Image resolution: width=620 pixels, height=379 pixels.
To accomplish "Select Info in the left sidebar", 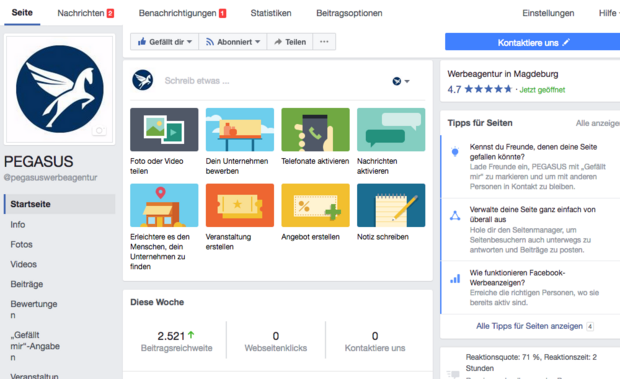I will 18,224.
